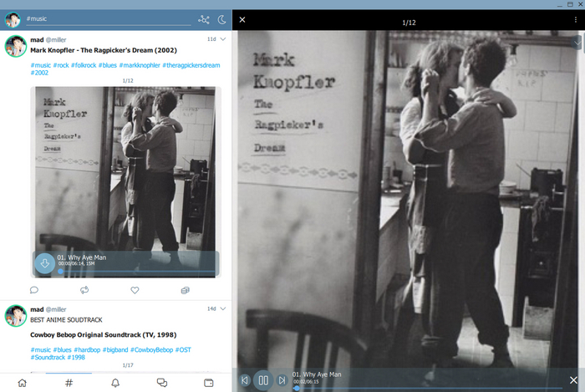Skip to previous track in viewer player

[x=244, y=380]
